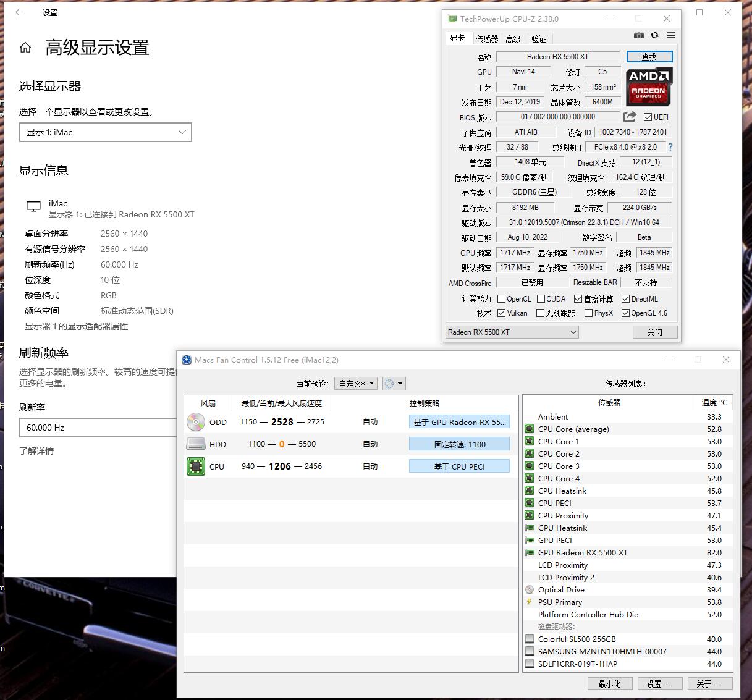
Task: Open the preset gear options dropdown
Action: tap(394, 384)
